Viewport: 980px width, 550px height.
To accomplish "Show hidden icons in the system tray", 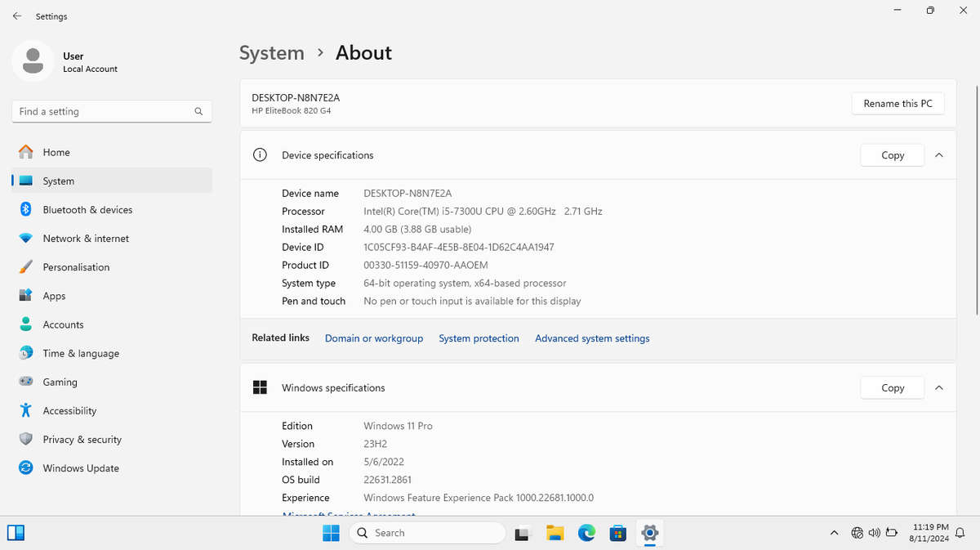I will pyautogui.click(x=834, y=533).
